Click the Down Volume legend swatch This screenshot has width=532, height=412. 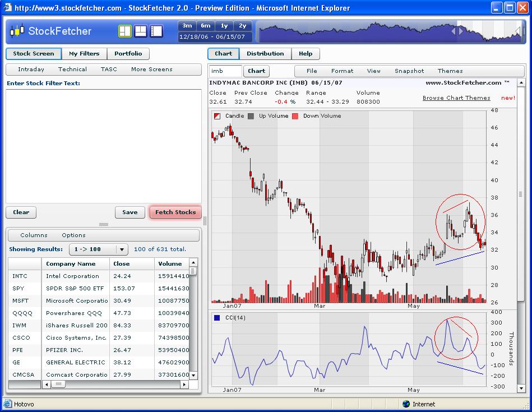295,116
